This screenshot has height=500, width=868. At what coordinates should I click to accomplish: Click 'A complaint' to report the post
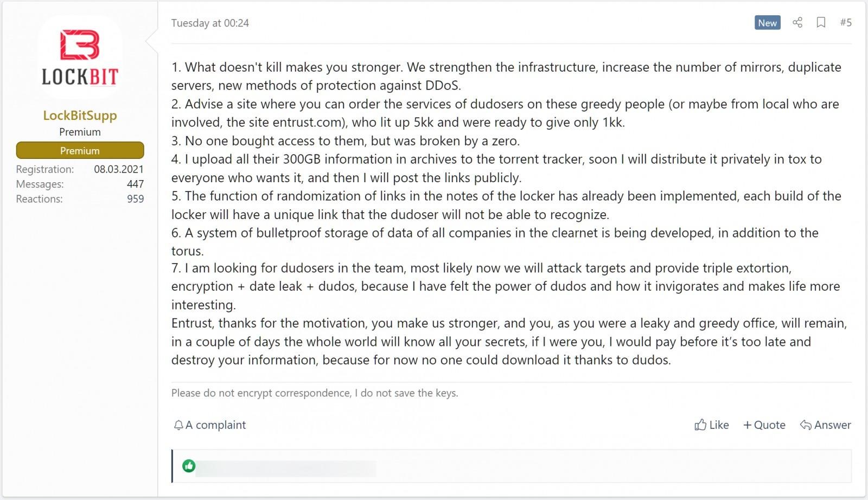point(215,425)
